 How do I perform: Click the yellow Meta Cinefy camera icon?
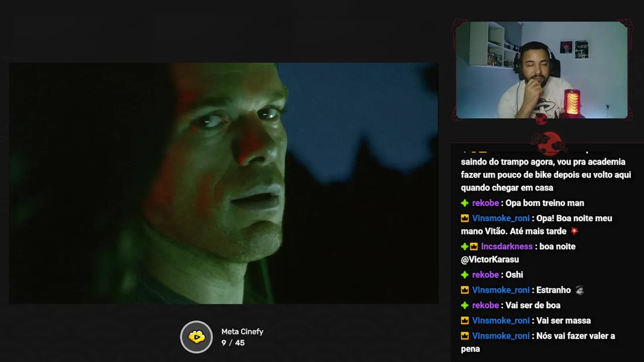[197, 337]
